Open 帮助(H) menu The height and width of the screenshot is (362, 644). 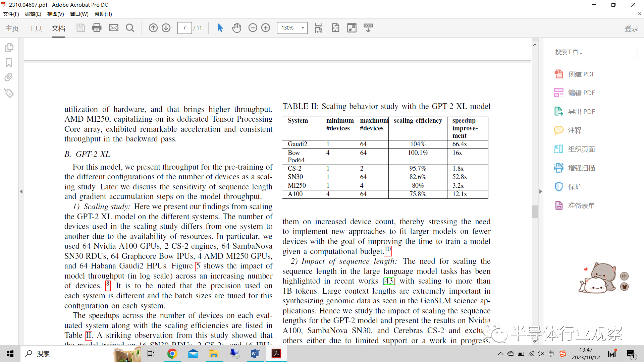click(x=103, y=14)
